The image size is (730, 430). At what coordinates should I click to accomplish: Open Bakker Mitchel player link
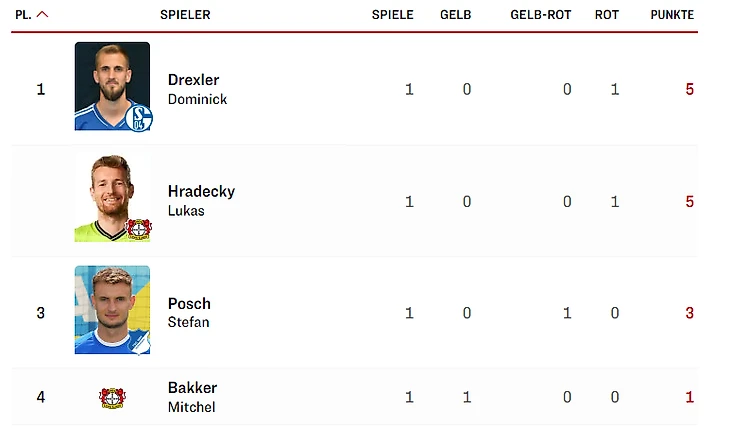(192, 397)
